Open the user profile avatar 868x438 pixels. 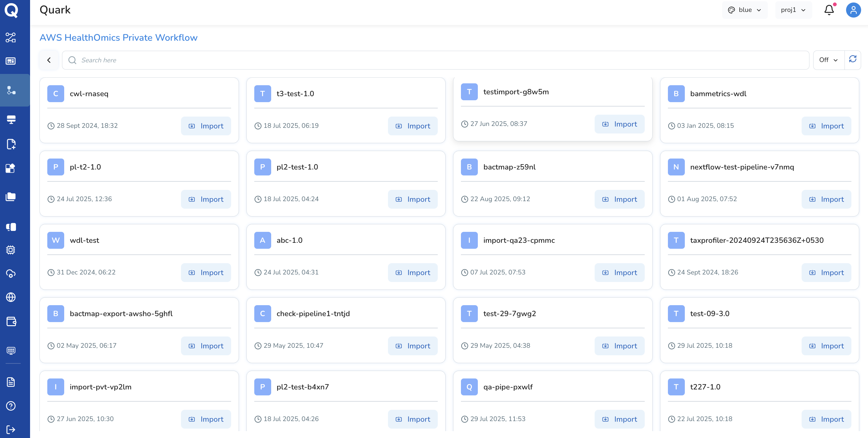(854, 10)
